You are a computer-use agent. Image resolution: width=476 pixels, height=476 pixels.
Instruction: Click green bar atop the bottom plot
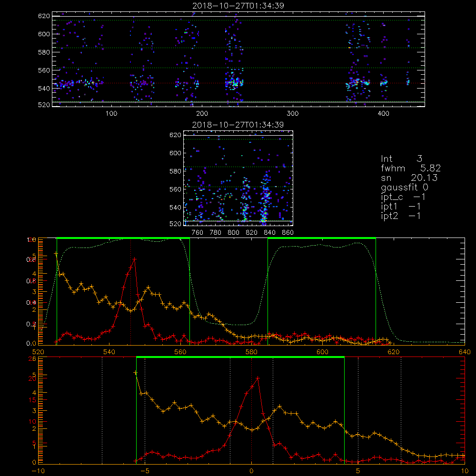pyautogui.click(x=240, y=357)
